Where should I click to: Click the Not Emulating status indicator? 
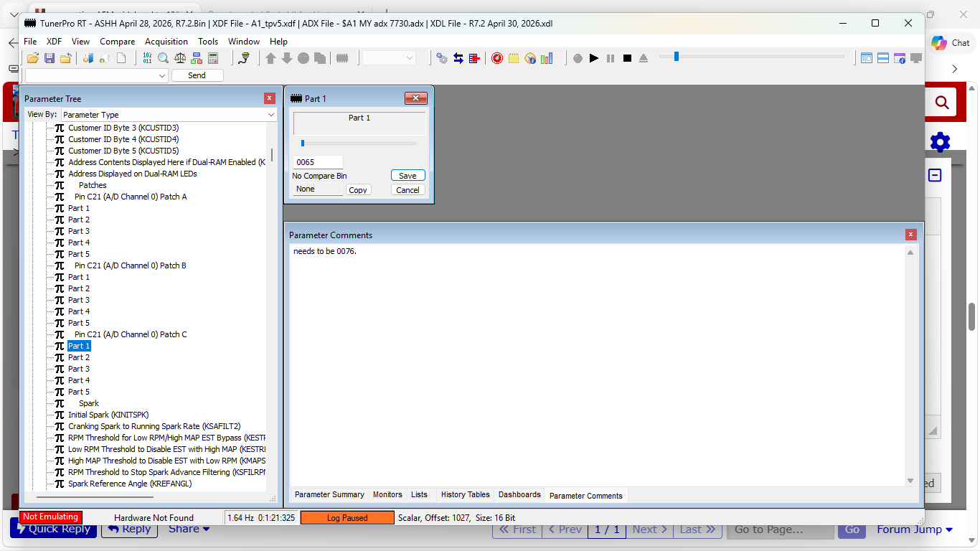(x=51, y=517)
